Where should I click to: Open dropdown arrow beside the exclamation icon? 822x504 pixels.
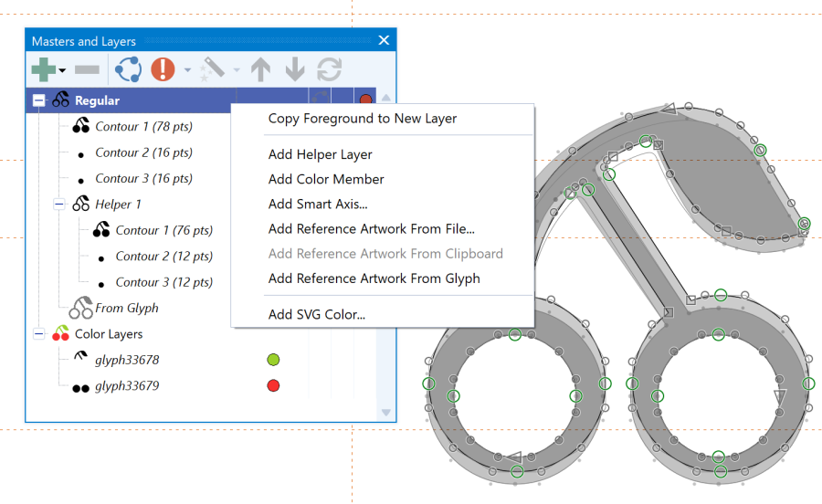187,69
